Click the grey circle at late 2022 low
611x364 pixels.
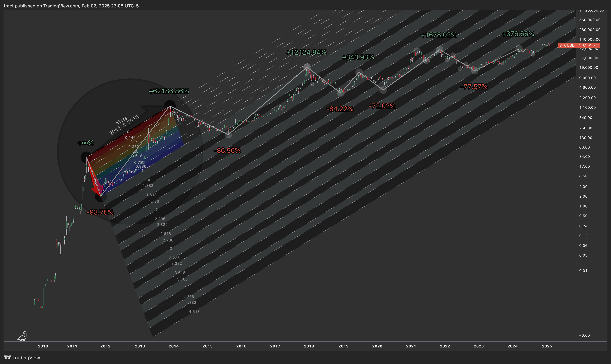coord(475,70)
